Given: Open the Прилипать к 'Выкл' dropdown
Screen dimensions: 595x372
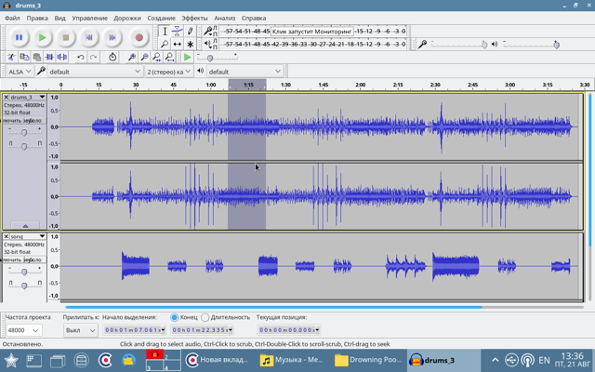Looking at the screenshot, I should coord(80,330).
